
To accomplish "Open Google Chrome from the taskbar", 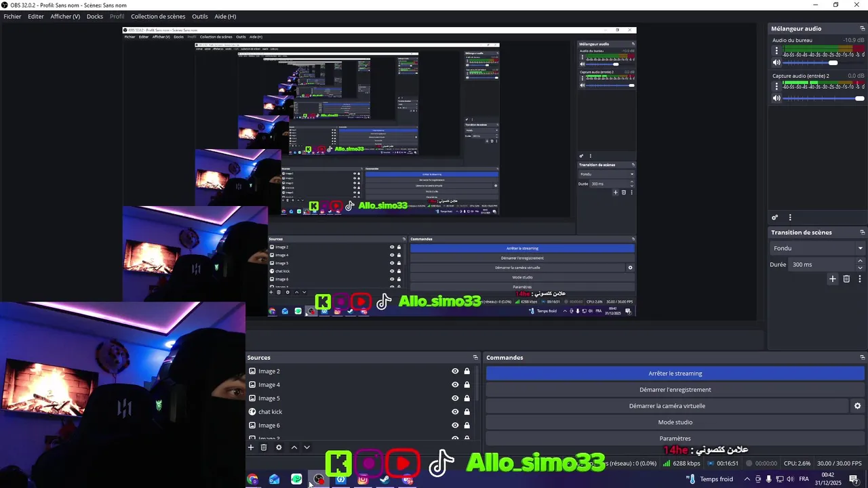I will (x=252, y=479).
